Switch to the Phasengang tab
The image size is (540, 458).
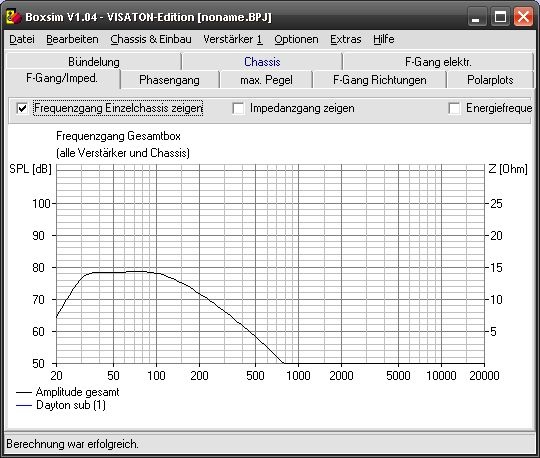pyautogui.click(x=169, y=80)
